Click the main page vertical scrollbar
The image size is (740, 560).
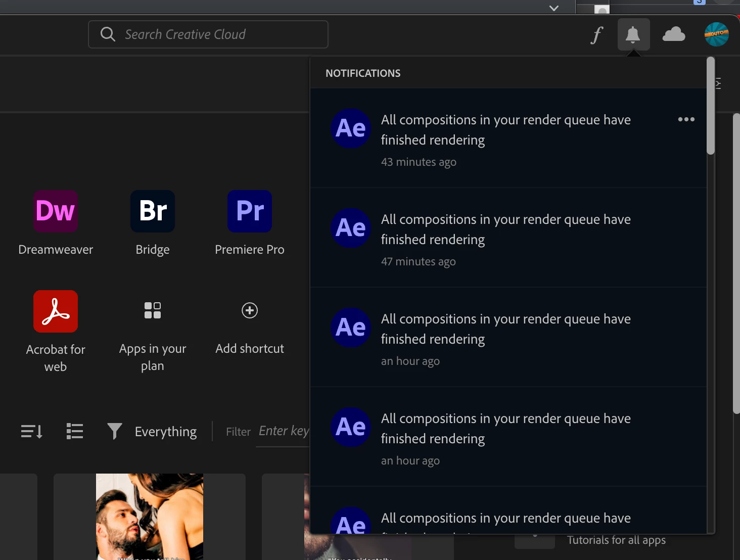point(736,263)
